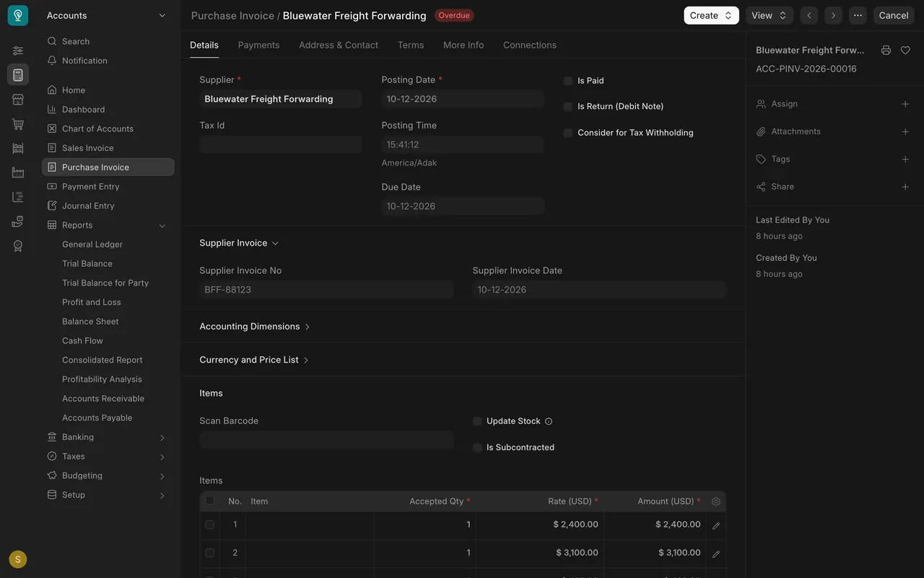The width and height of the screenshot is (924, 578).
Task: Click the user avatar S
Action: pyautogui.click(x=18, y=559)
